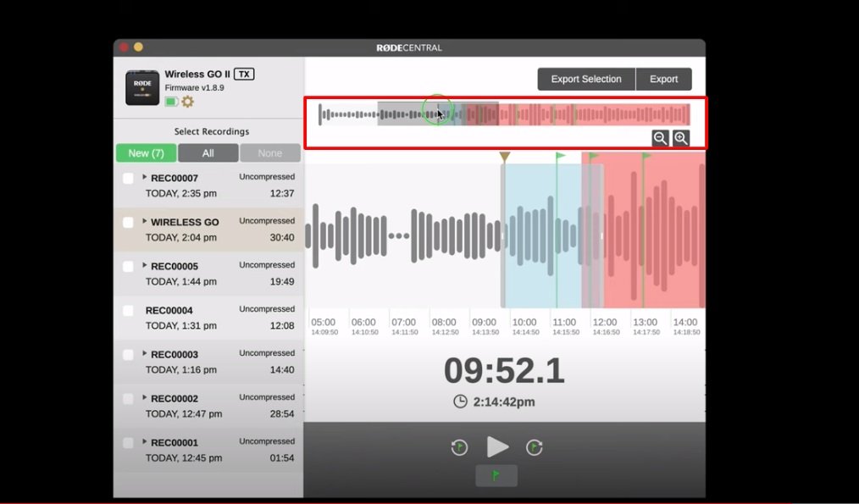Tick the REC00004 checkbox
The height and width of the screenshot is (504, 859).
128,311
